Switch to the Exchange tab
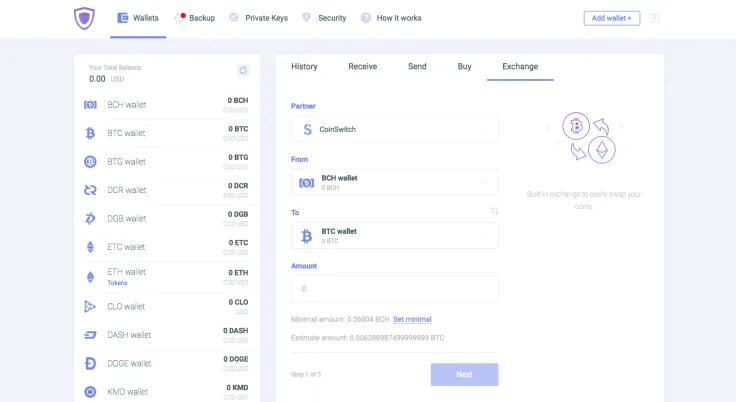The image size is (736, 402). point(520,67)
